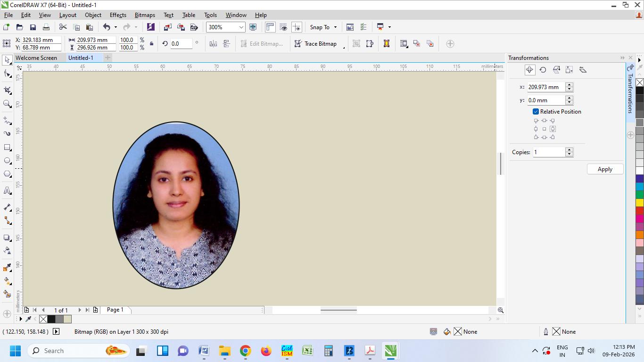Image resolution: width=644 pixels, height=362 pixels.
Task: Expand the color palette flyout arrow
Action: pyautogui.click(x=640, y=60)
